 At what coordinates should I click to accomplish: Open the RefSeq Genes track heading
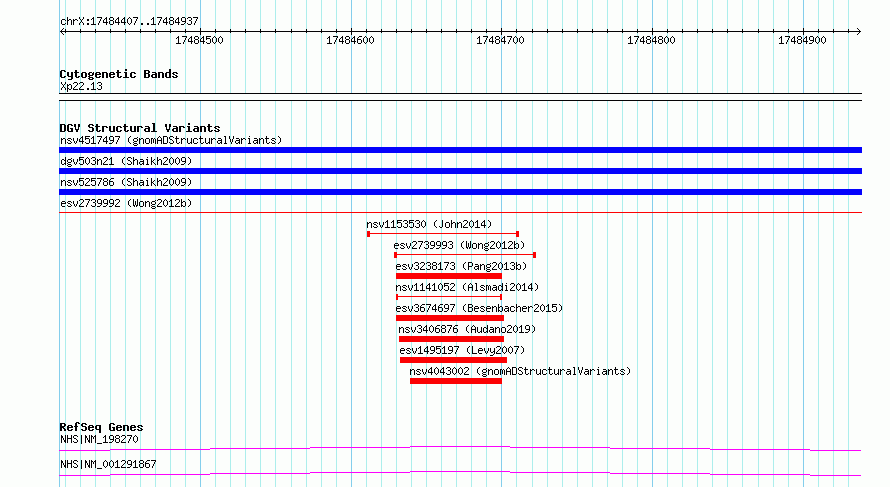pos(102,427)
